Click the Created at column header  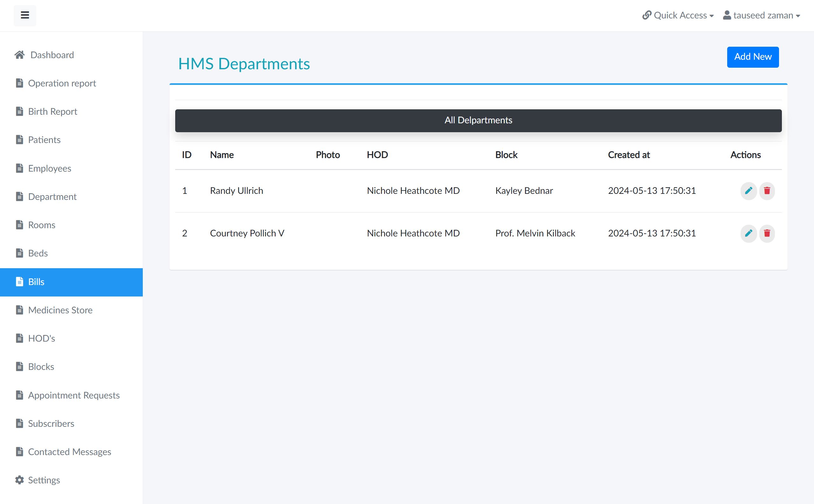[629, 155]
